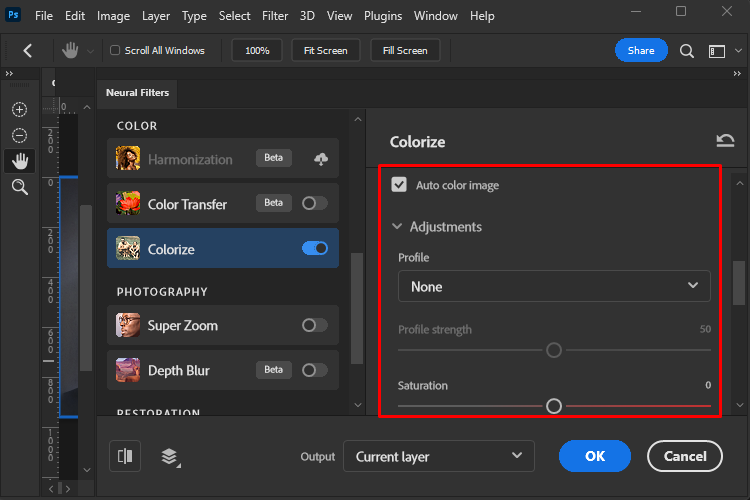Select the Super Zoom filter row label
The height and width of the screenshot is (500, 750).
pos(183,326)
